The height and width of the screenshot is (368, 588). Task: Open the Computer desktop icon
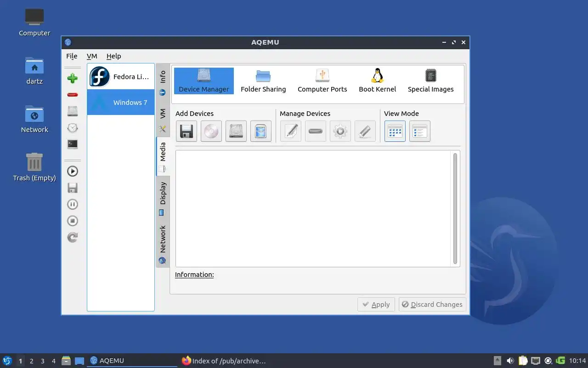point(34,22)
